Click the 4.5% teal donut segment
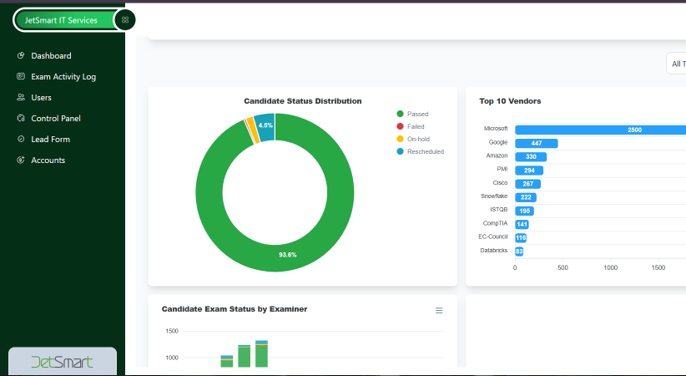686x376 pixels. pos(265,127)
